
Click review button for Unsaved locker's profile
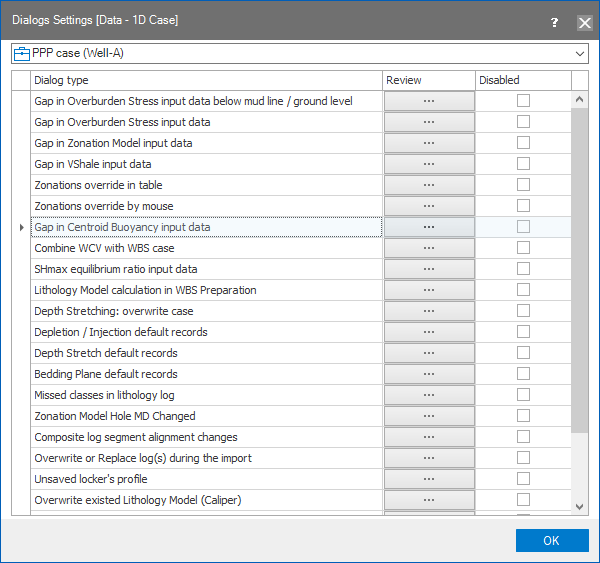[x=428, y=479]
